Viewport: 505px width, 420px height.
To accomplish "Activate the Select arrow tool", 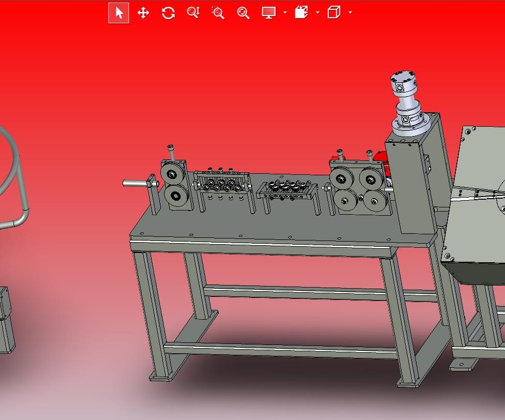I will 119,13.
